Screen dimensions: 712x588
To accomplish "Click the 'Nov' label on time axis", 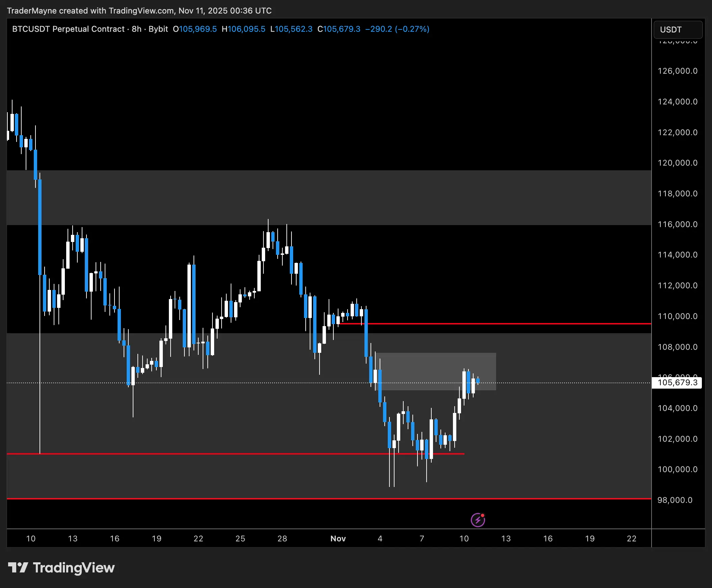I will pyautogui.click(x=338, y=538).
